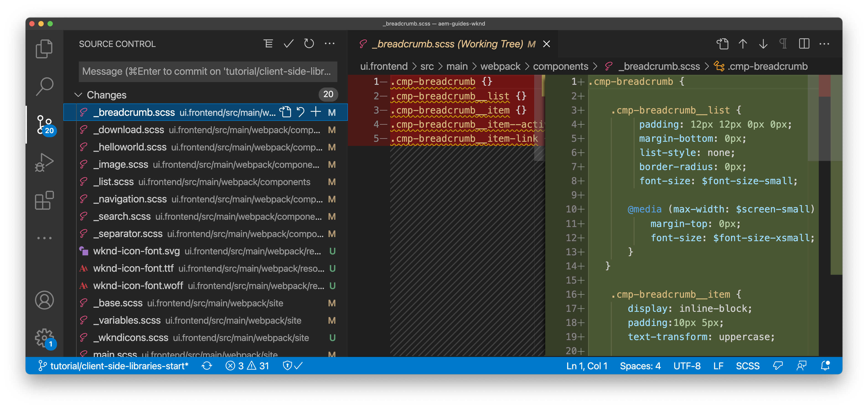Open the Accounts menu icon
The width and height of the screenshot is (868, 408).
44,300
